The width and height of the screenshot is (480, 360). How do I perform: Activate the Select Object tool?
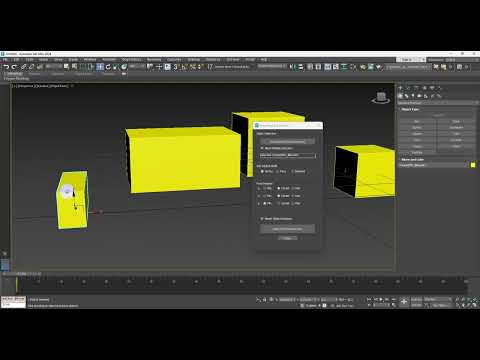(x=66, y=67)
